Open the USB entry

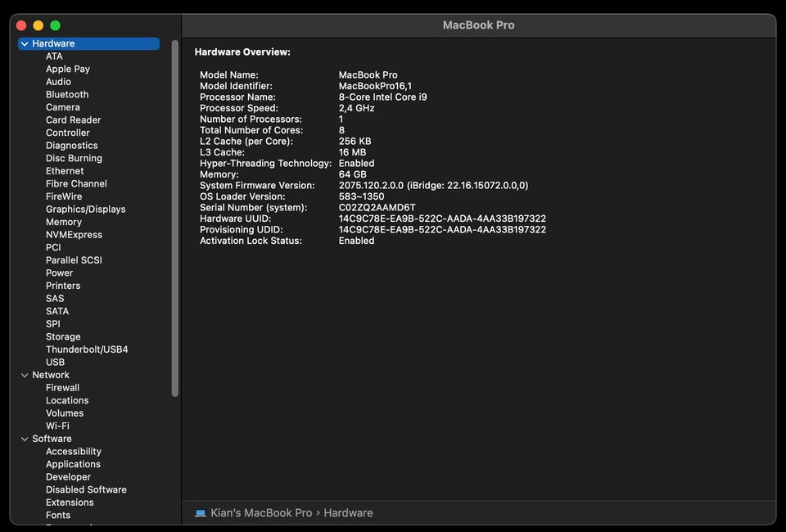(x=55, y=363)
